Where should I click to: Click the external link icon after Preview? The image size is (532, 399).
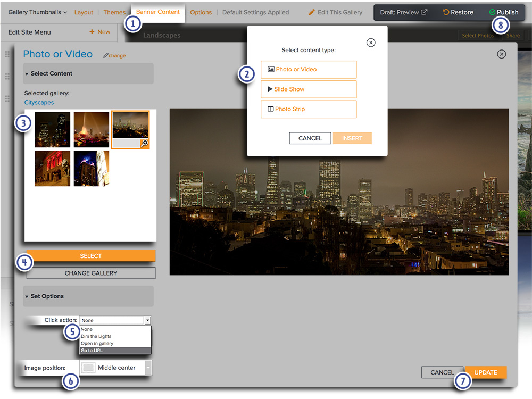(x=424, y=12)
